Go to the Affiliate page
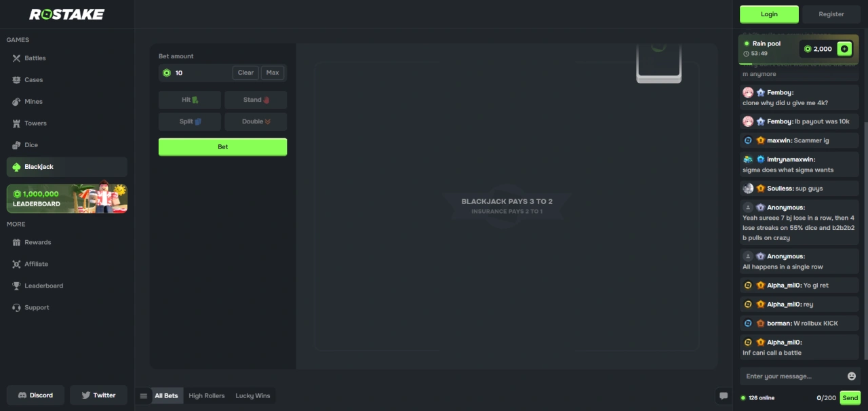Screen dimensions: 868x411 (x=66, y=264)
